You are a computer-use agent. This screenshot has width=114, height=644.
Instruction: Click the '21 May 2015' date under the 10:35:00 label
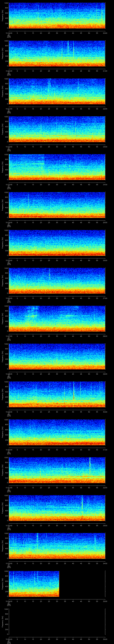pos(9,642)
